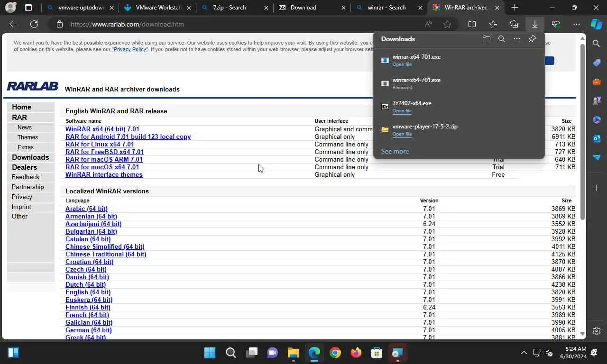
Task: Open Outlook icon in Edge sidebar
Action: 597,138
